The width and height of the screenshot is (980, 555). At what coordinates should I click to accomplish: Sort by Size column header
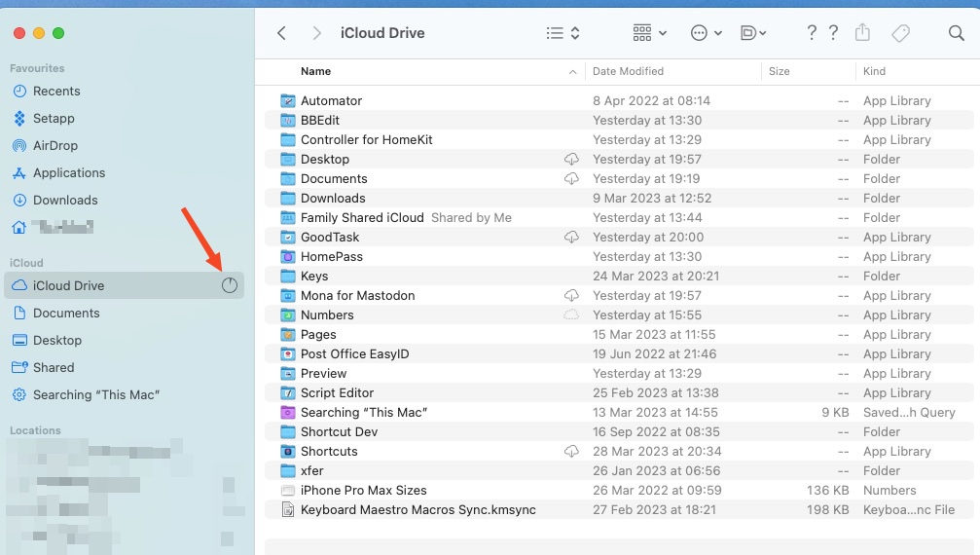[779, 71]
